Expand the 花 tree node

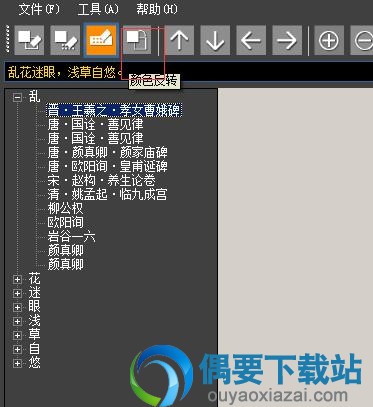[x=17, y=279]
